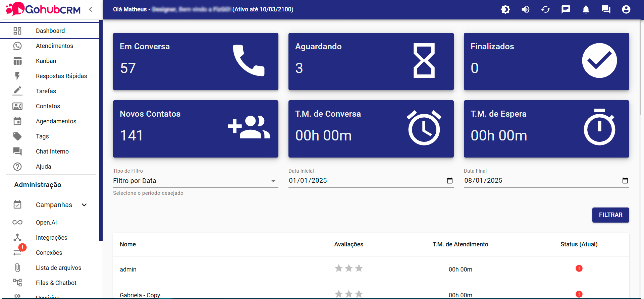Open the Data Inicial calendar picker

(450, 181)
